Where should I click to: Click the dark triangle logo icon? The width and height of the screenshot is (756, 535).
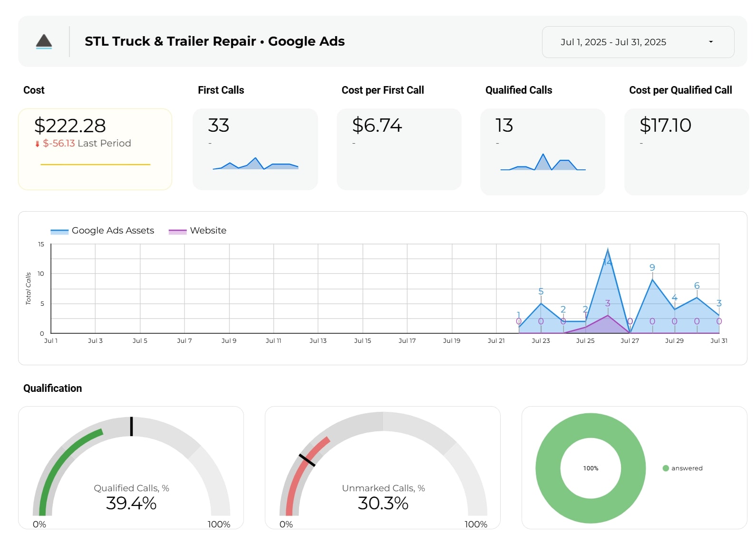44,41
